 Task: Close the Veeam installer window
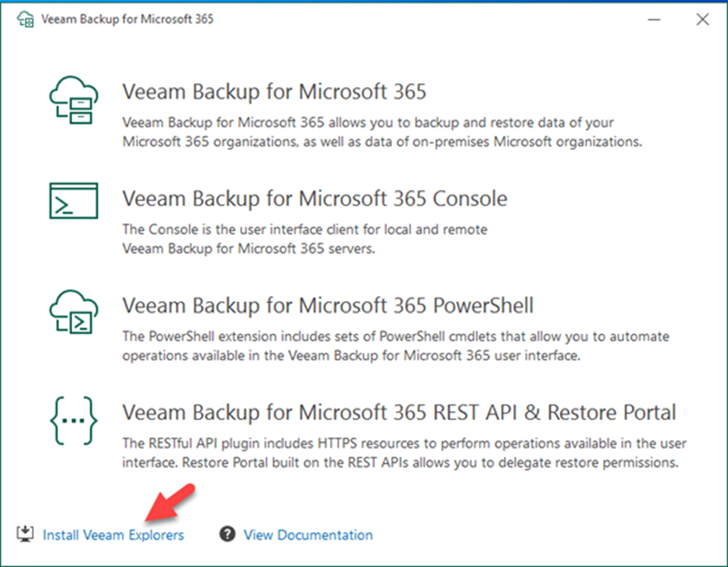pyautogui.click(x=702, y=20)
